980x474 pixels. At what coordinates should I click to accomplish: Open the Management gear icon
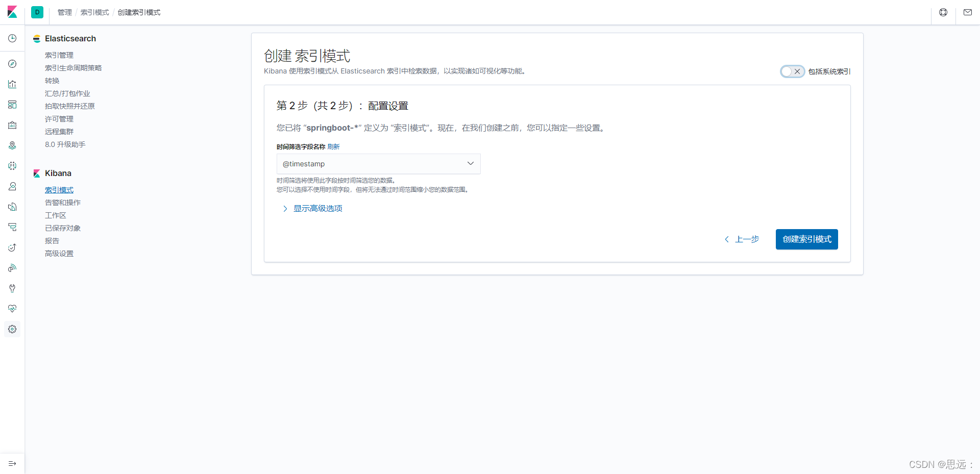tap(12, 329)
